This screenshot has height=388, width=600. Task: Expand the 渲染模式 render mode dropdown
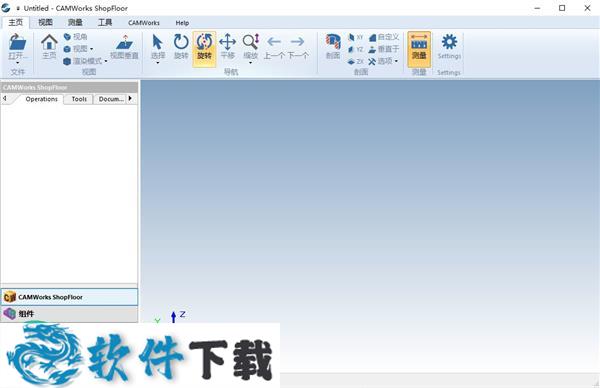click(x=85, y=61)
